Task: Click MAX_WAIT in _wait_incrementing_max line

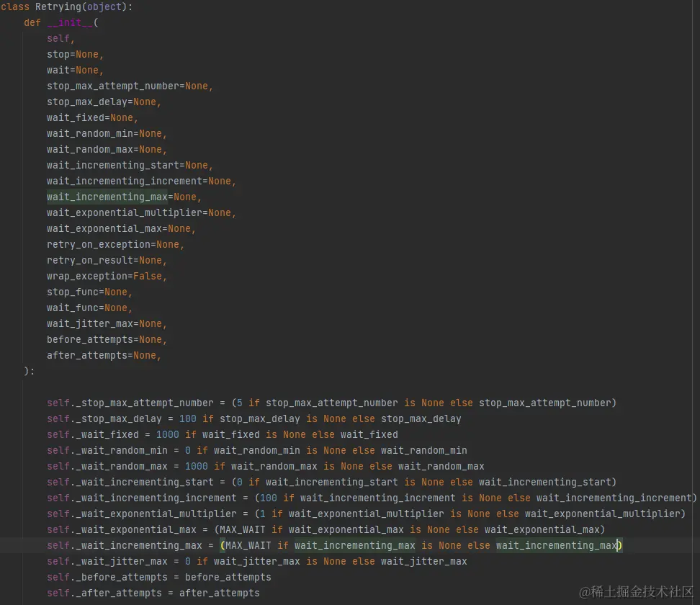Action: coord(248,546)
